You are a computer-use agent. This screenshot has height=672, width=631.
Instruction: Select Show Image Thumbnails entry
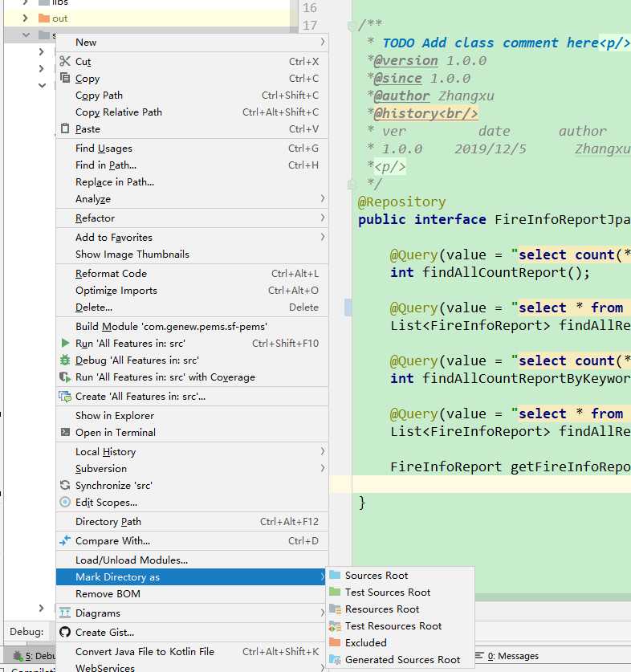(x=192, y=254)
